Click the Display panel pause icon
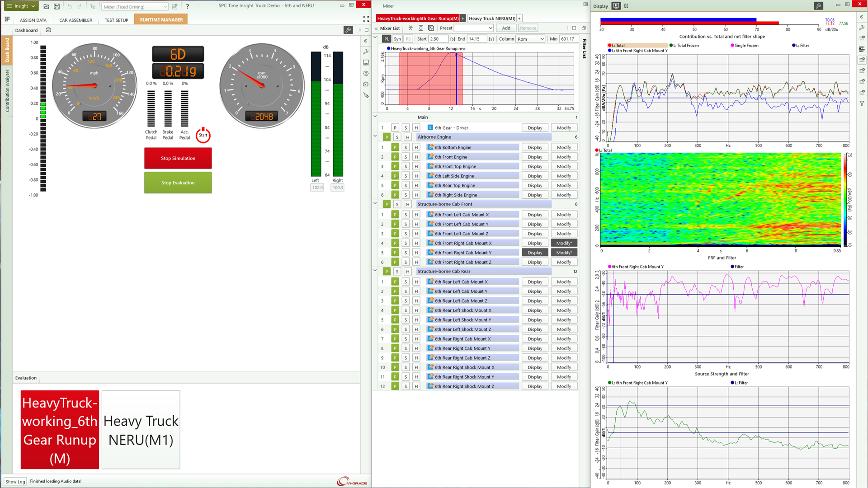The image size is (868, 488). pyautogui.click(x=626, y=6)
